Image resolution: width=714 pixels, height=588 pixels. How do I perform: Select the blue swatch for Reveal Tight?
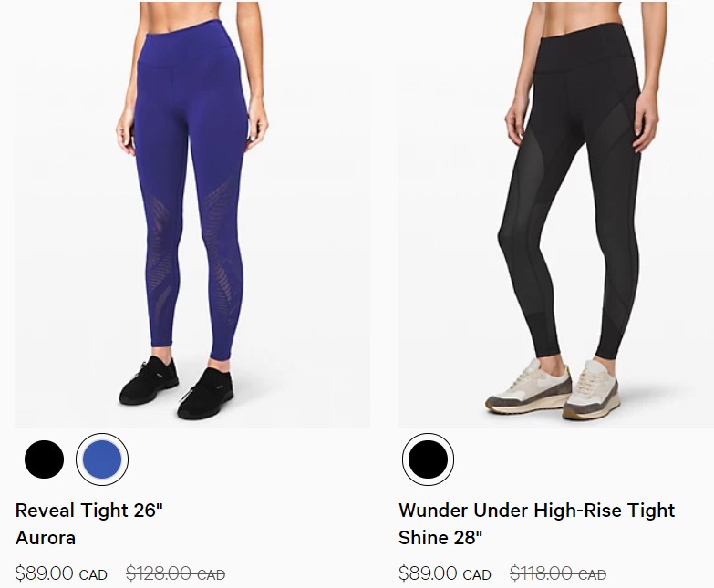coord(102,459)
